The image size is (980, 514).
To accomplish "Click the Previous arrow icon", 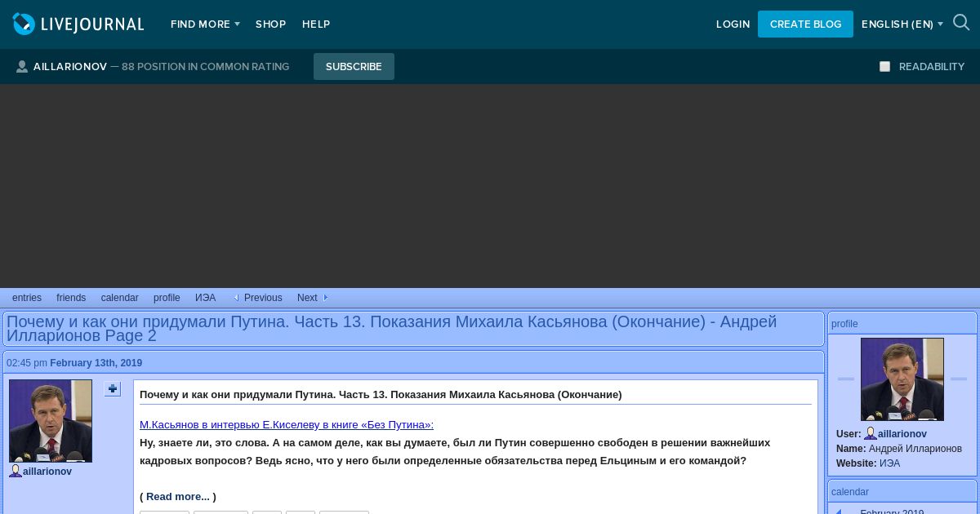I will [x=236, y=298].
